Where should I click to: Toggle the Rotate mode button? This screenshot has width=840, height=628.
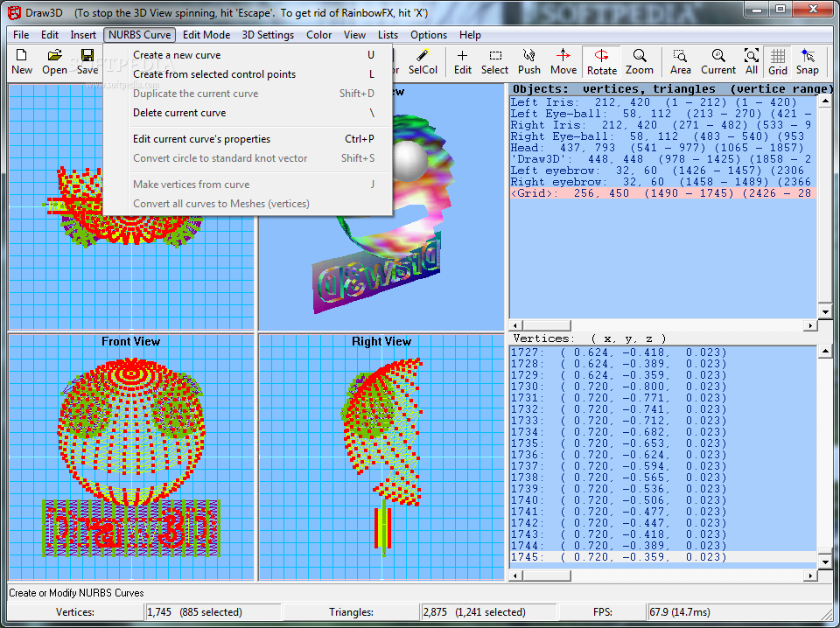click(601, 61)
